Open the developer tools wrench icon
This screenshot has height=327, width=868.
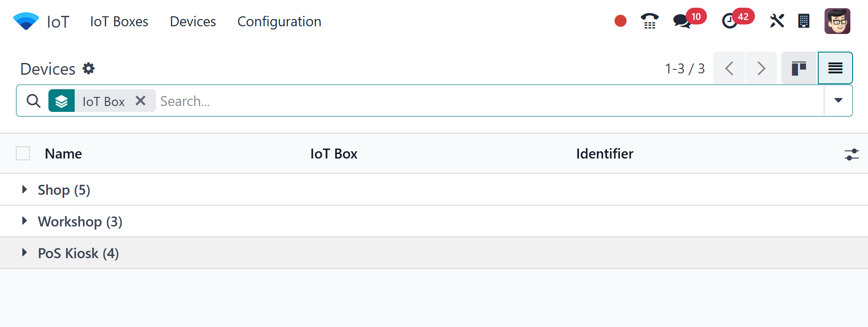777,21
